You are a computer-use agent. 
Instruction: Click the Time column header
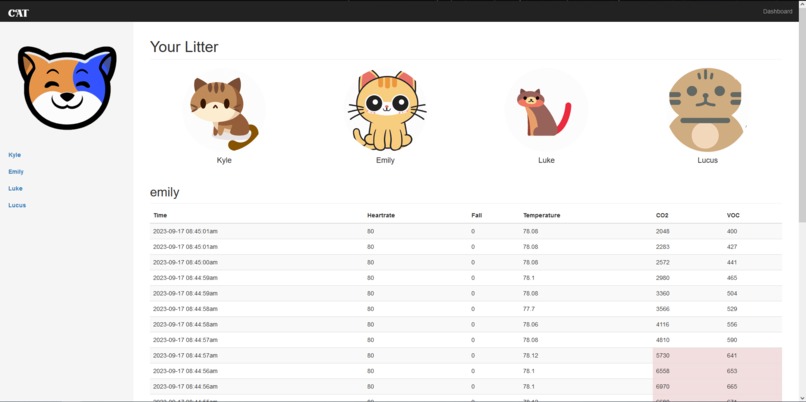click(160, 215)
